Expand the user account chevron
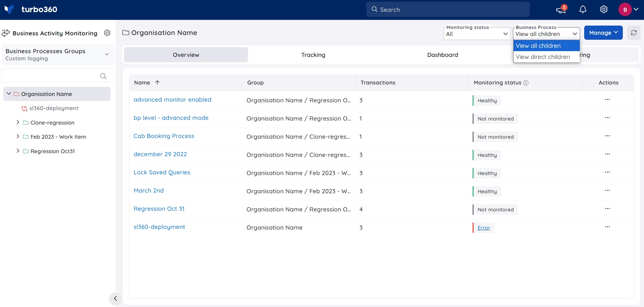644x307 pixels. tap(636, 9)
